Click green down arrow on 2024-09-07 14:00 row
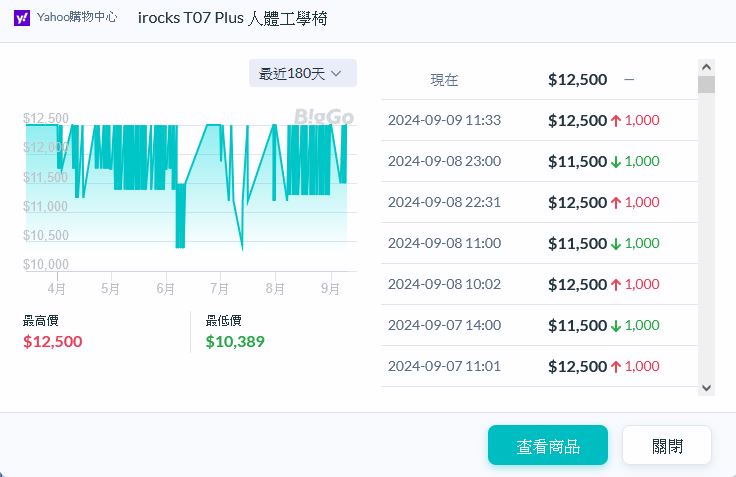Screen dimensions: 736x477 point(616,325)
